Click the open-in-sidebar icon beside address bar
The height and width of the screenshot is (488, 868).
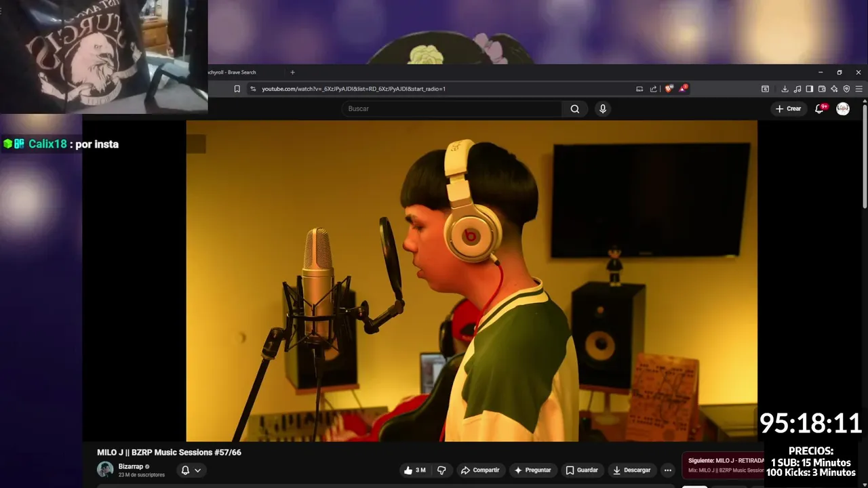(x=765, y=89)
